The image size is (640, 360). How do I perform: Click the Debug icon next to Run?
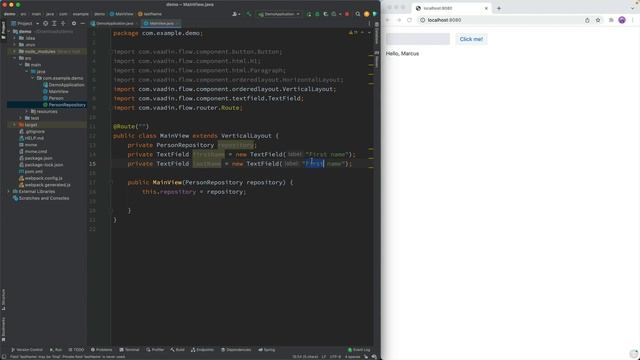[317, 14]
